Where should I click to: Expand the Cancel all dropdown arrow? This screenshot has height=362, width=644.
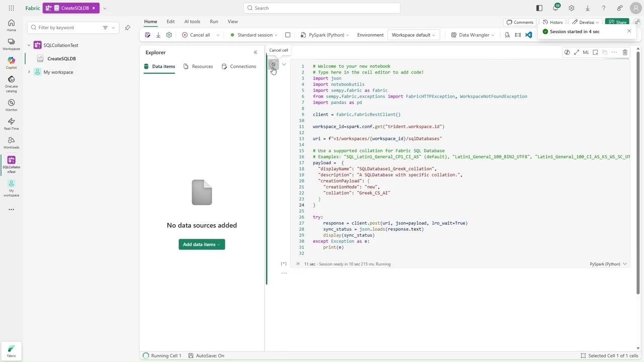pyautogui.click(x=218, y=35)
